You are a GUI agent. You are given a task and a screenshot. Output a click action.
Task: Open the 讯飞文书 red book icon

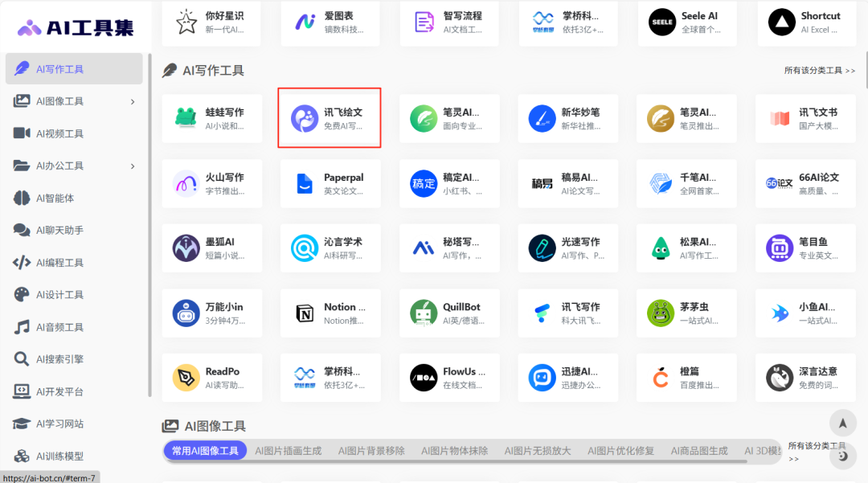click(780, 118)
